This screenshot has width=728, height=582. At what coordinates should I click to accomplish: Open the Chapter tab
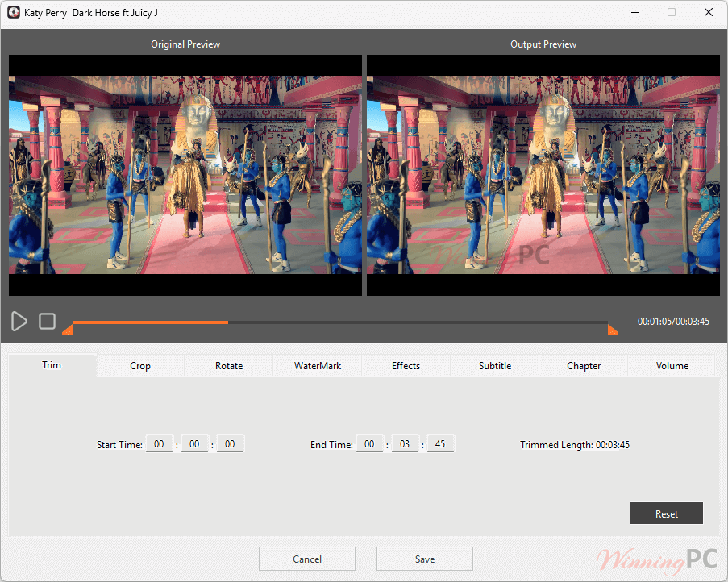click(584, 366)
